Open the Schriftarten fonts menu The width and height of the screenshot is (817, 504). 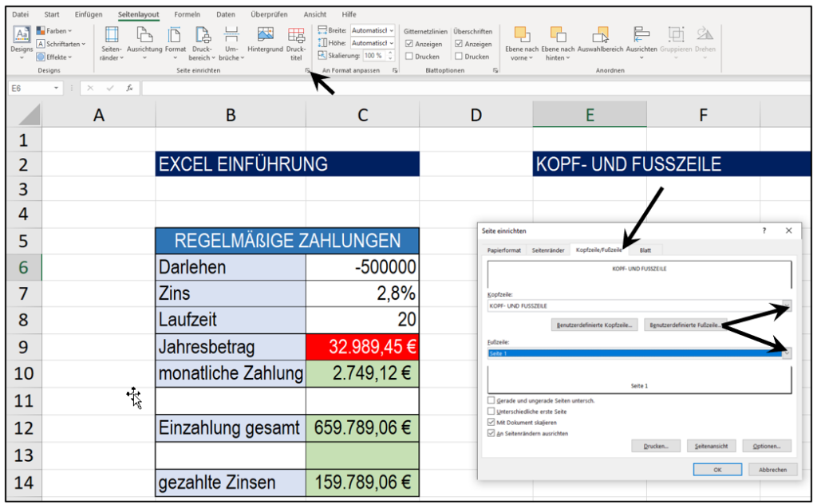pyautogui.click(x=61, y=44)
